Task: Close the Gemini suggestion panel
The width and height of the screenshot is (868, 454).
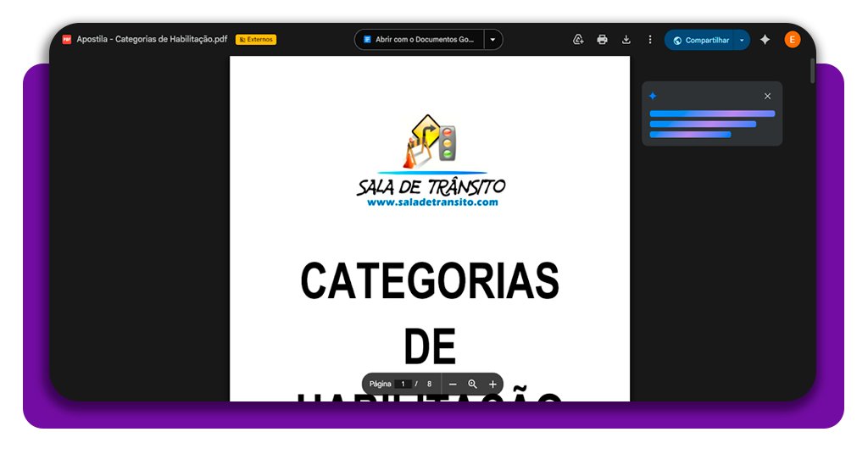Action: point(767,97)
